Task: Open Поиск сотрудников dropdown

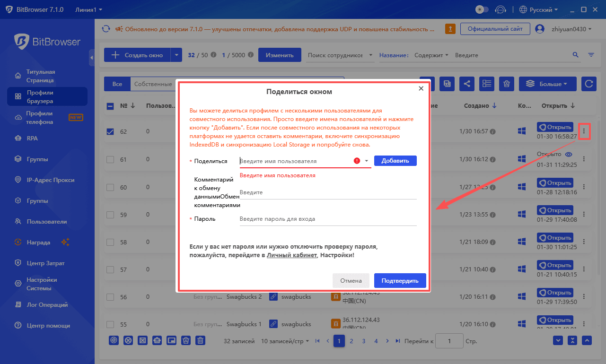Action: point(340,55)
